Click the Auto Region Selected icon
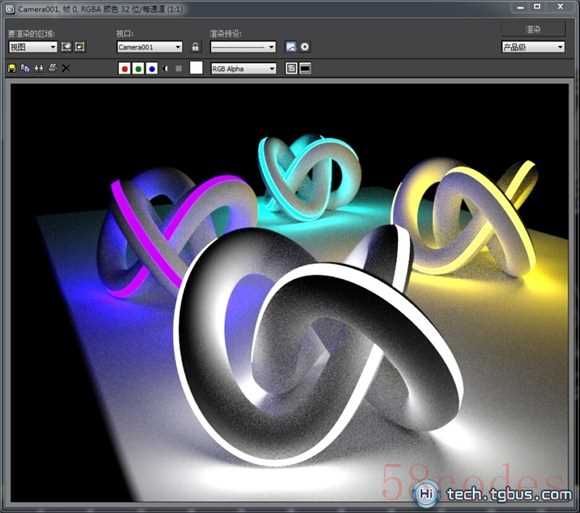 tap(80, 47)
